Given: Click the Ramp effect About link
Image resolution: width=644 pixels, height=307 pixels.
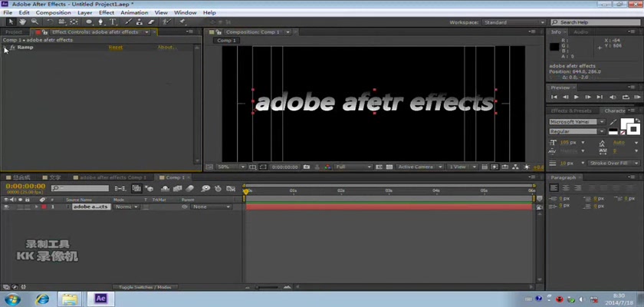Looking at the screenshot, I should pos(167,48).
